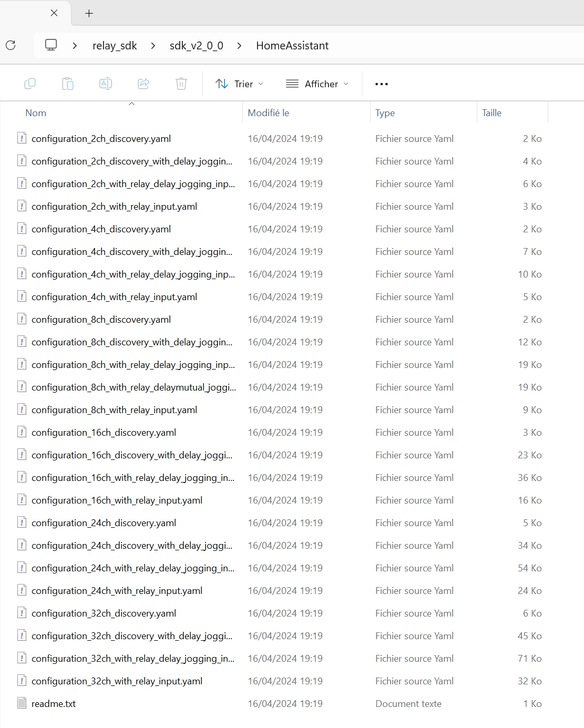
Task: Click the Copy icon in toolbar
Action: (x=30, y=84)
